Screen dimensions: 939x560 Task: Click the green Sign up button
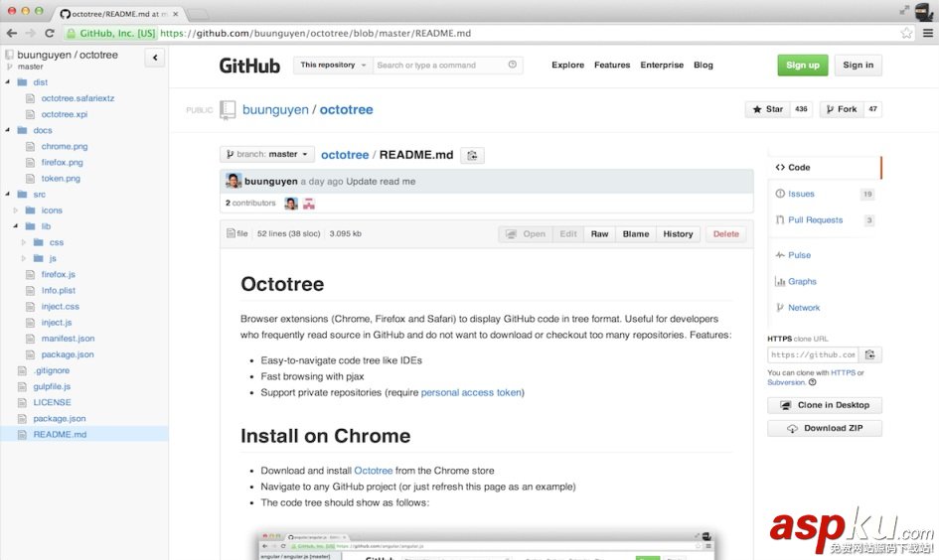(802, 66)
